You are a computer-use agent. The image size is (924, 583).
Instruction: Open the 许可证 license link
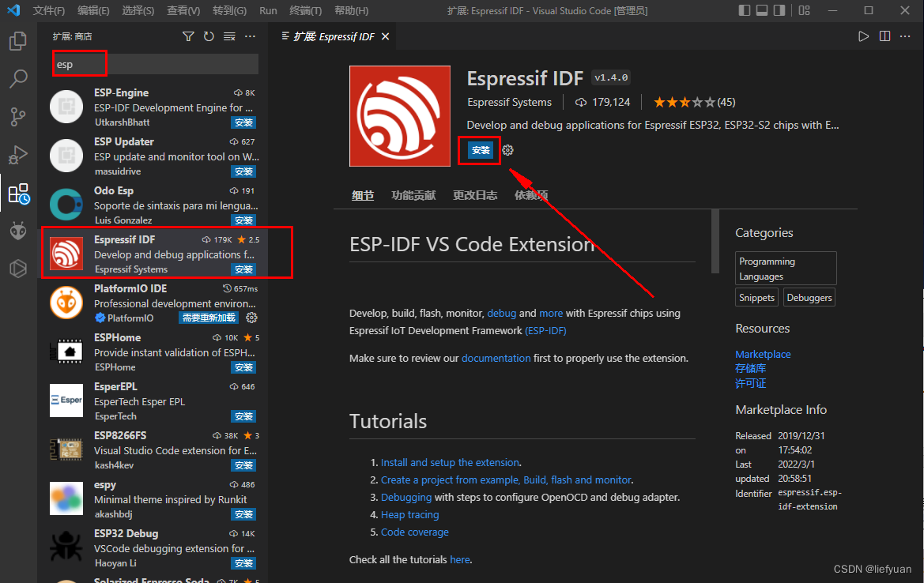[x=750, y=383]
